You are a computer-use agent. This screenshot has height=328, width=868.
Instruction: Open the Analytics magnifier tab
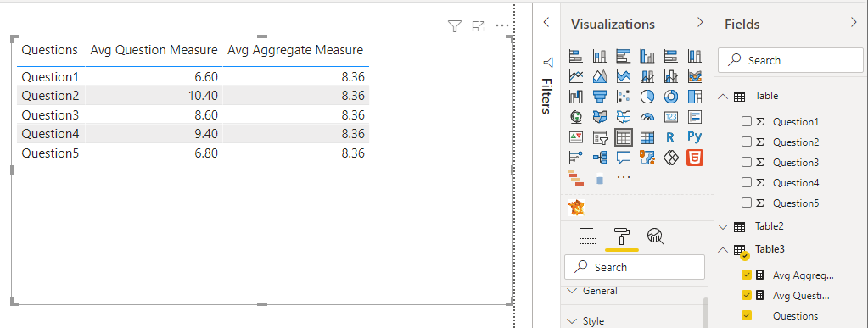tap(656, 236)
